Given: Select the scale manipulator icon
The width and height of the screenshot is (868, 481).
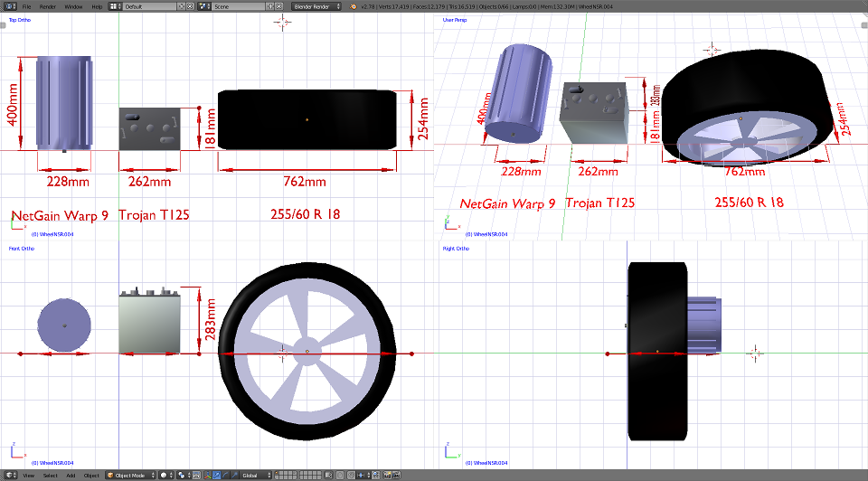Looking at the screenshot, I should pyautogui.click(x=234, y=475).
